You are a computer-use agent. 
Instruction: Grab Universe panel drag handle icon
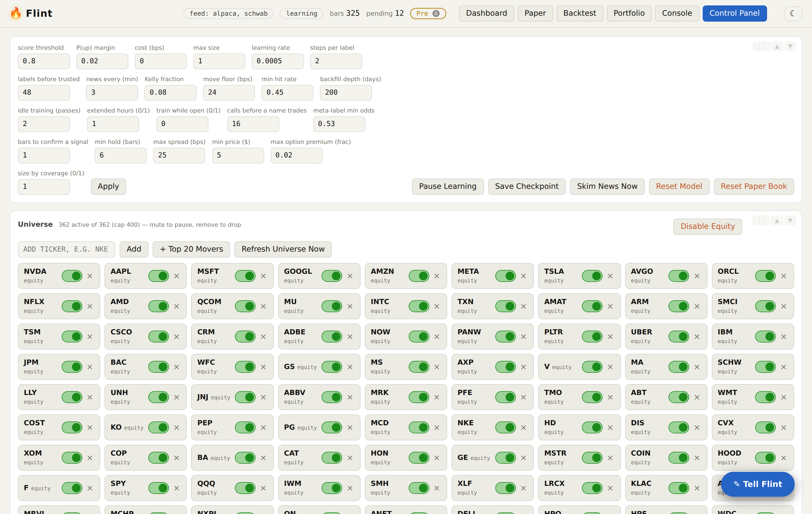761,221
